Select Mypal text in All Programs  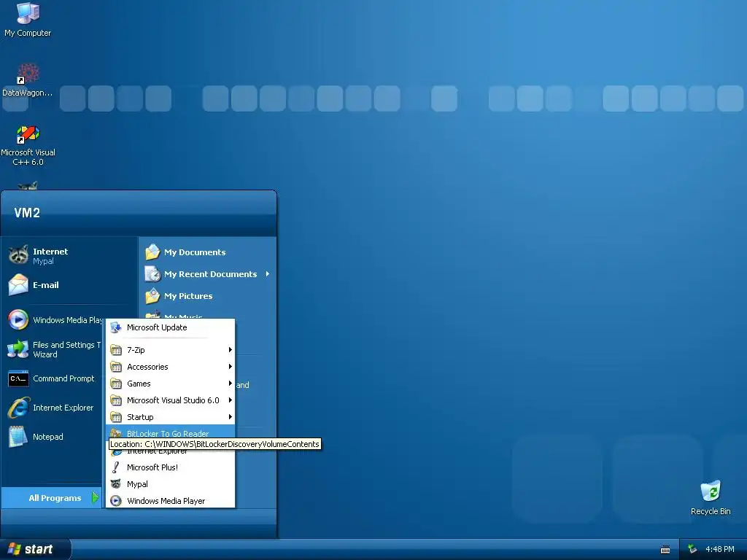pos(137,484)
